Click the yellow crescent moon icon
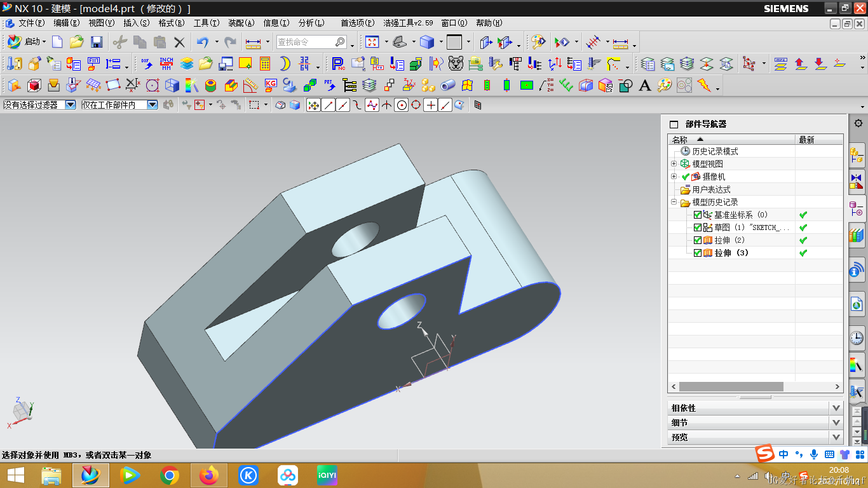Viewport: 868px width, 488px height. [x=285, y=64]
